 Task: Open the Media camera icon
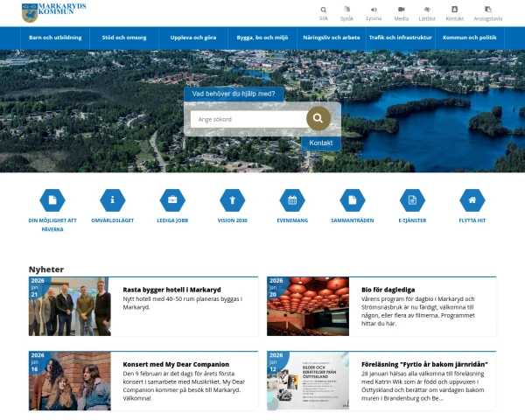tap(401, 11)
